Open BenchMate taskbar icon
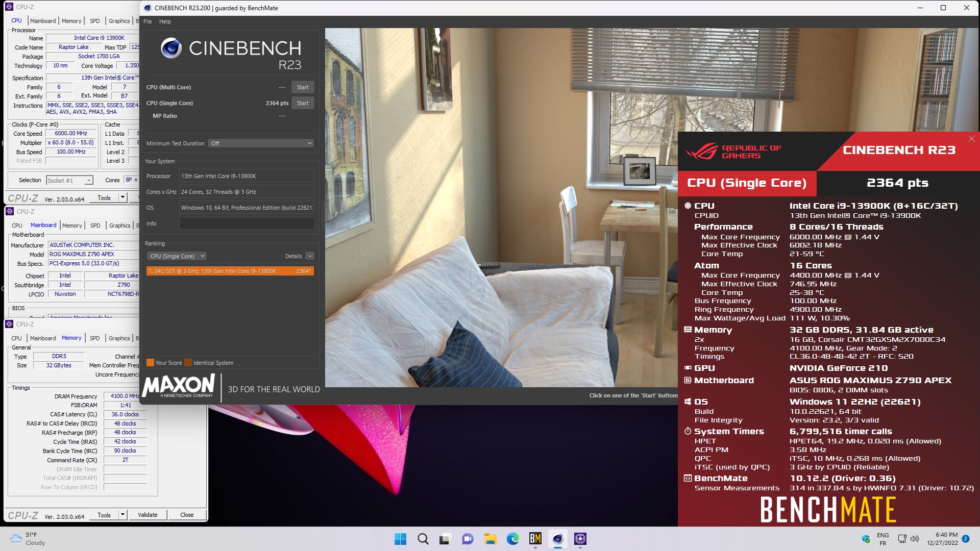 click(535, 539)
